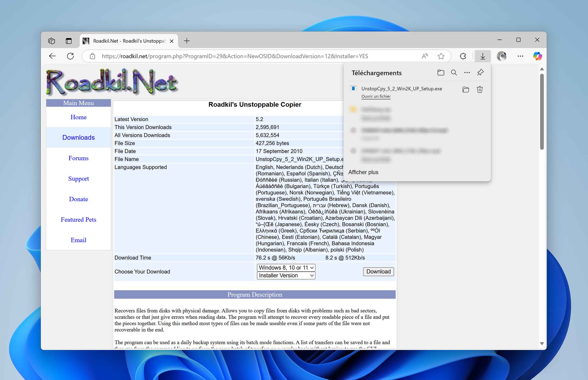Viewport: 588px width, 380px height.
Task: Maximize the Edge browser window
Action: (518, 40)
